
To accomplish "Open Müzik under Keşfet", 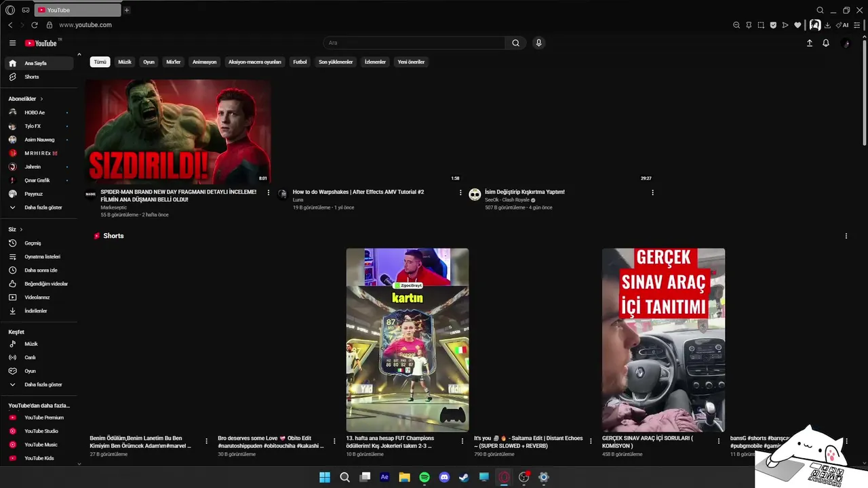I will (39, 344).
